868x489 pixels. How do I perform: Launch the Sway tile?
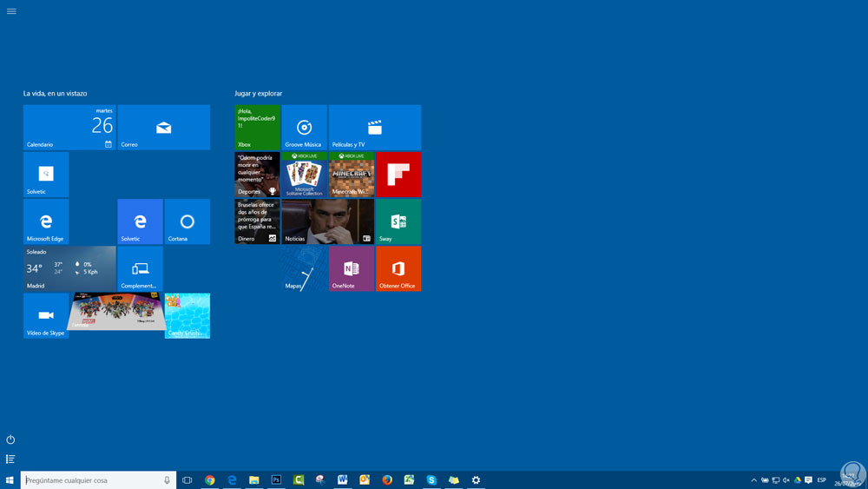coord(398,221)
